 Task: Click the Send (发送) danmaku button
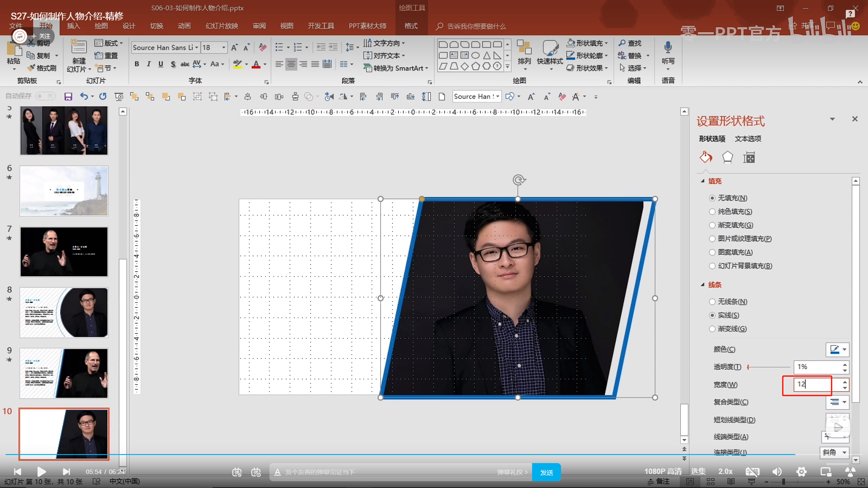[x=547, y=472]
